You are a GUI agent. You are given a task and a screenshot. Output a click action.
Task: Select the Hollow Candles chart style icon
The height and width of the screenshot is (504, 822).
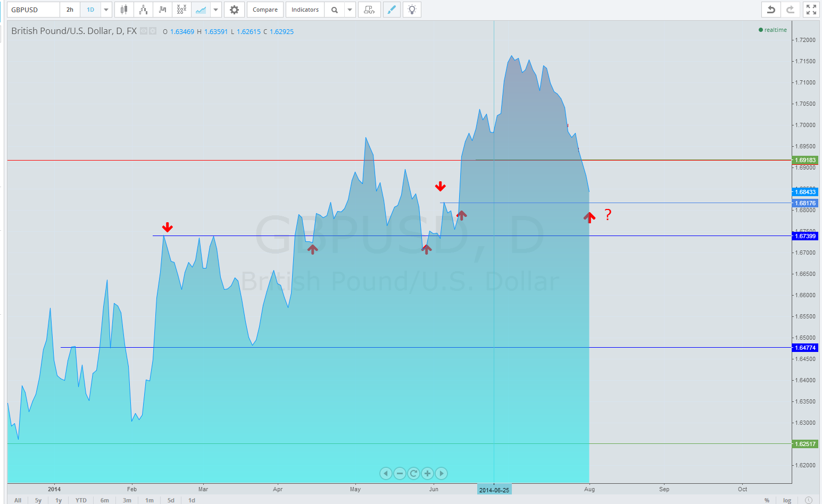143,10
